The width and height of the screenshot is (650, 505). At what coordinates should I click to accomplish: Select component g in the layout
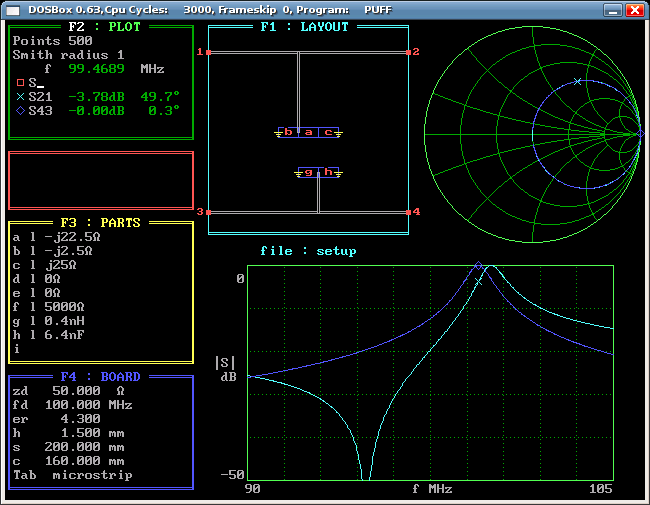click(x=308, y=172)
